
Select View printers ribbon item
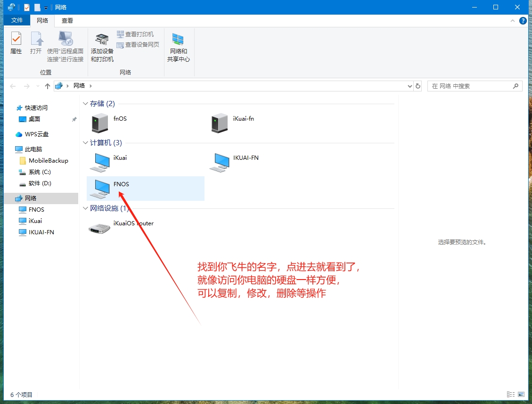click(135, 34)
